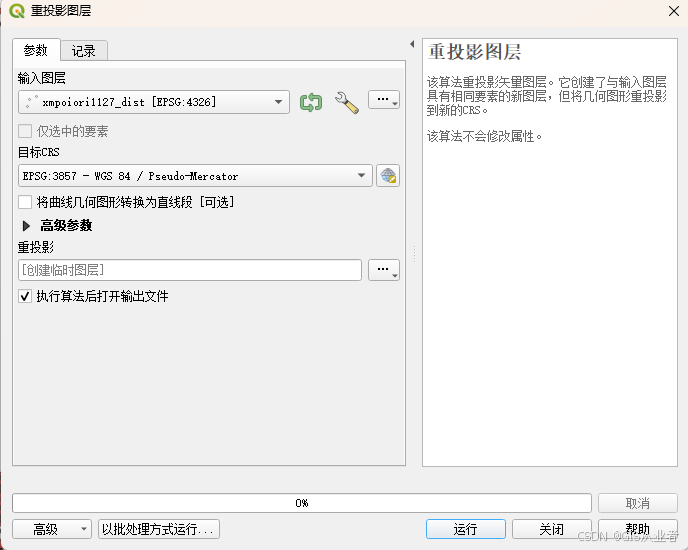The height and width of the screenshot is (550, 688).
Task: Open advanced options wrench icon for input layer
Action: click(x=347, y=102)
